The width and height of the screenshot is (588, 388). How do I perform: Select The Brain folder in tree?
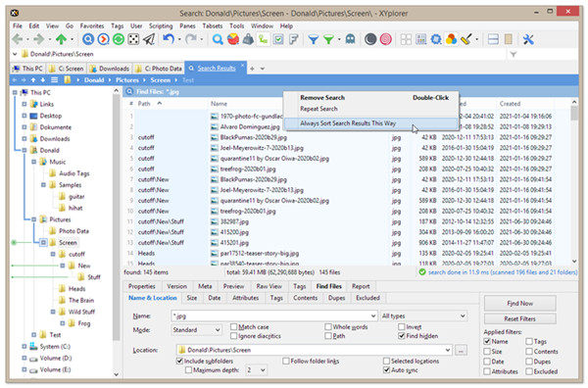tap(81, 300)
